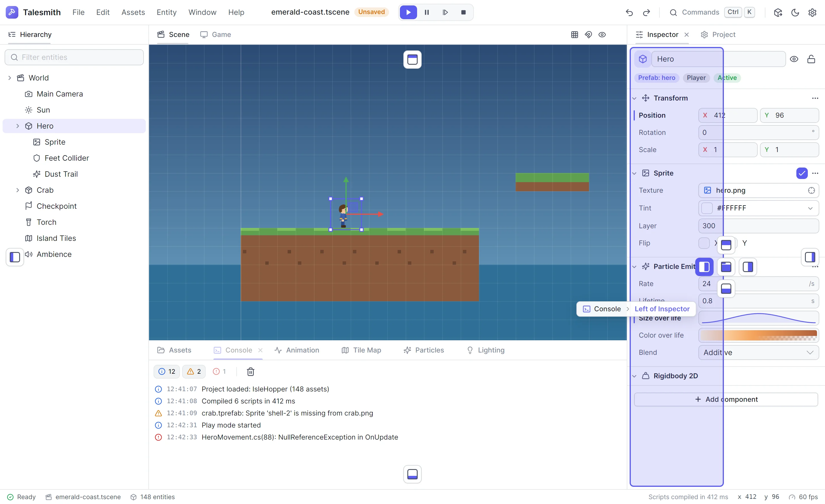Pause the running game
The height and width of the screenshot is (504, 825).
pyautogui.click(x=427, y=12)
